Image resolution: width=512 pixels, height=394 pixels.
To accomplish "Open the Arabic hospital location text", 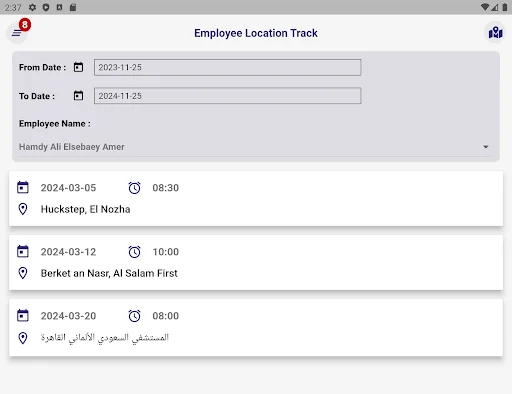I will coord(105,338).
